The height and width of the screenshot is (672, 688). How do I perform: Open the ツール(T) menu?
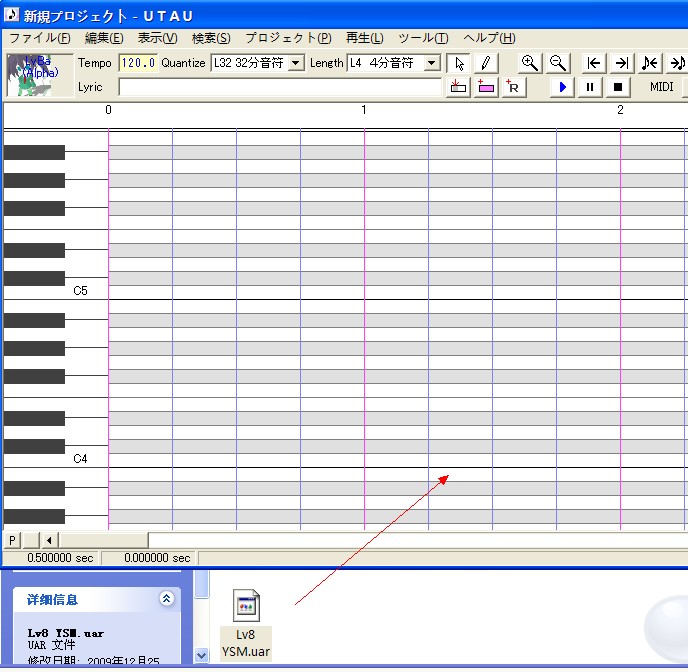point(423,38)
